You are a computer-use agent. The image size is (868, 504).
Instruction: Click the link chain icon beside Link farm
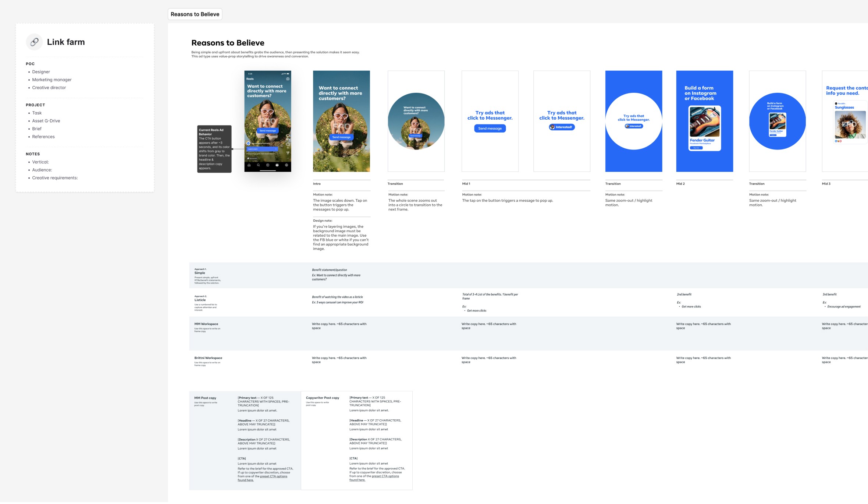point(34,42)
